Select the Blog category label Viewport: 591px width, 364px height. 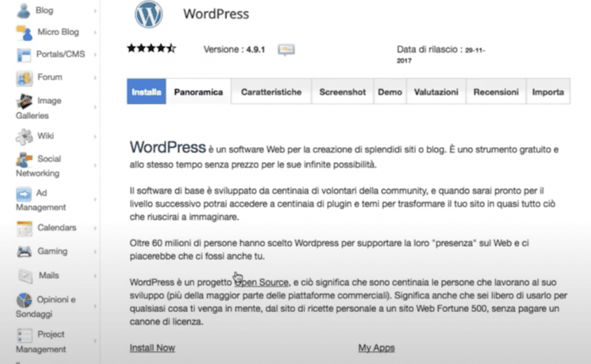pyautogui.click(x=44, y=10)
